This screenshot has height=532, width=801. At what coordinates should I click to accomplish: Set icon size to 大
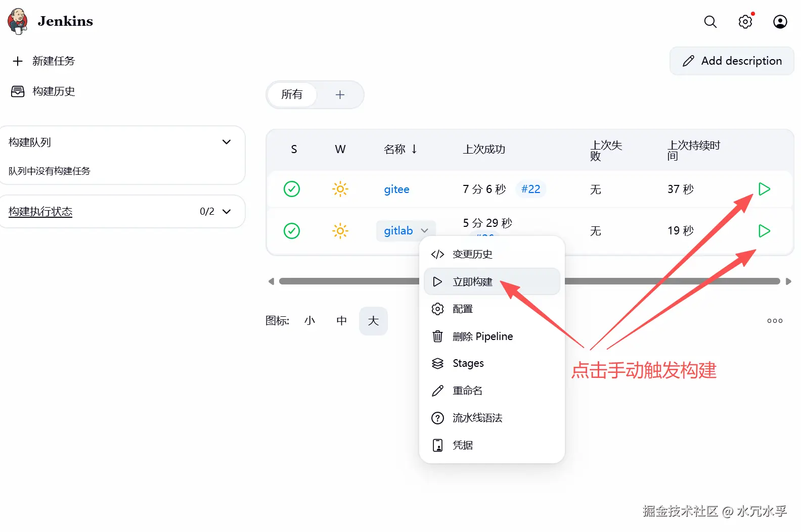(373, 321)
